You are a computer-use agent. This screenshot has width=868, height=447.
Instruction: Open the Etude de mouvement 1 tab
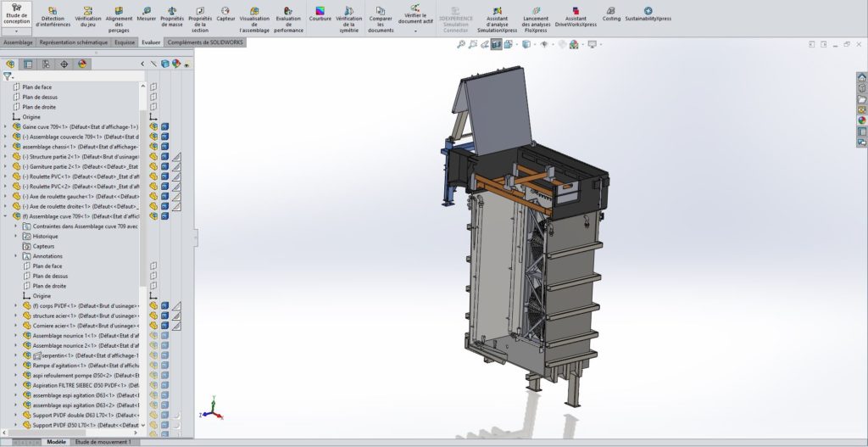click(x=103, y=442)
